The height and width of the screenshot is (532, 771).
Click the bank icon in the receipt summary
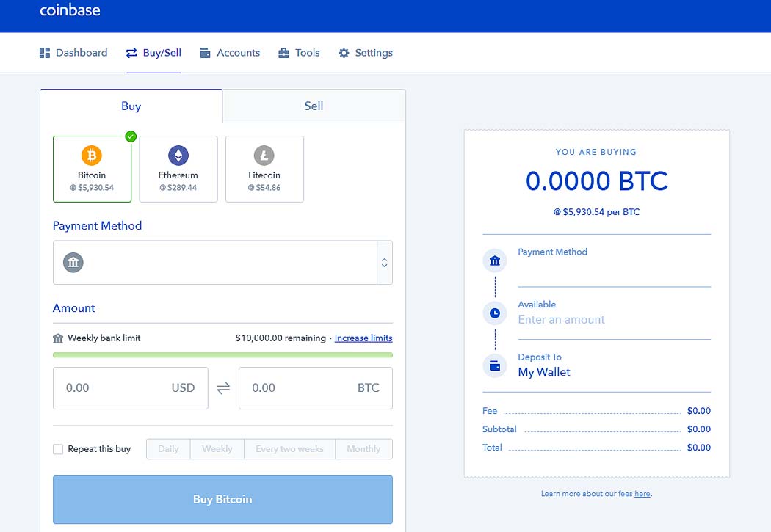coord(495,260)
